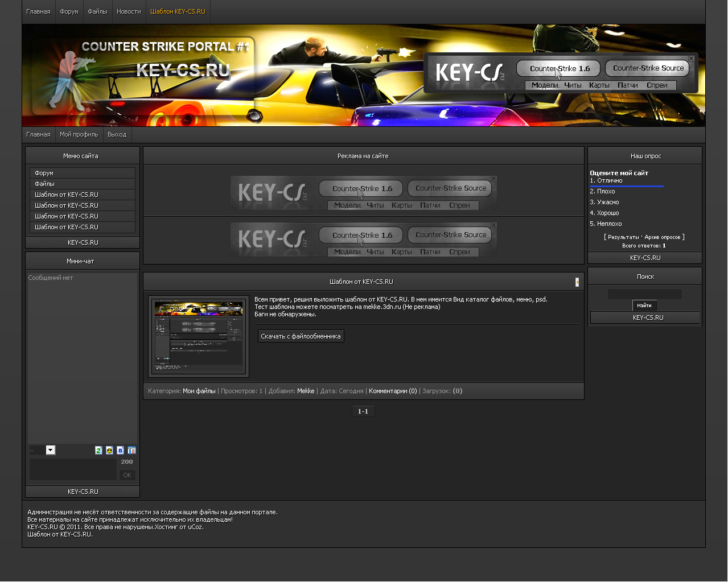Click the 1-1 pagination indicator
Viewport: 728px width, 582px height.
tap(363, 411)
